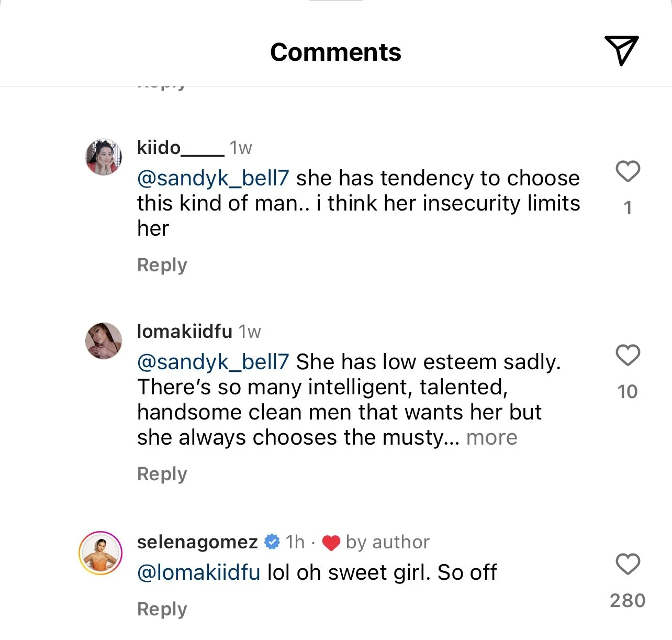
Task: Tap the @lomakiidfu mention in selenagomez's comment
Action: [198, 572]
